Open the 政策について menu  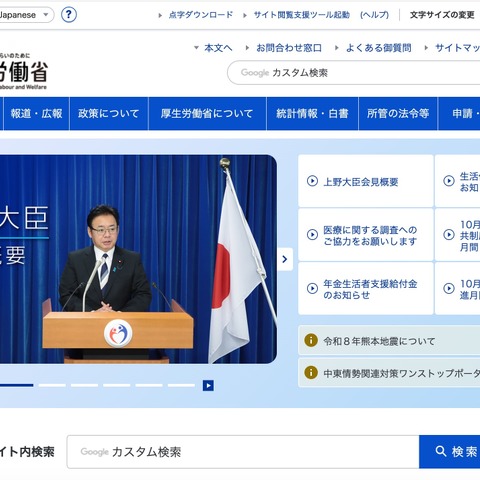click(109, 114)
